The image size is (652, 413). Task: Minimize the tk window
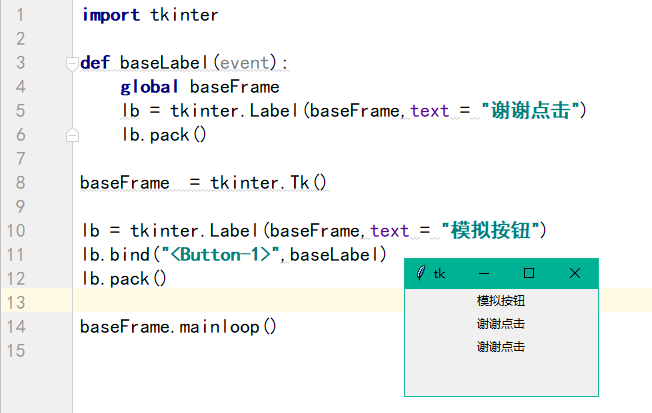point(484,273)
